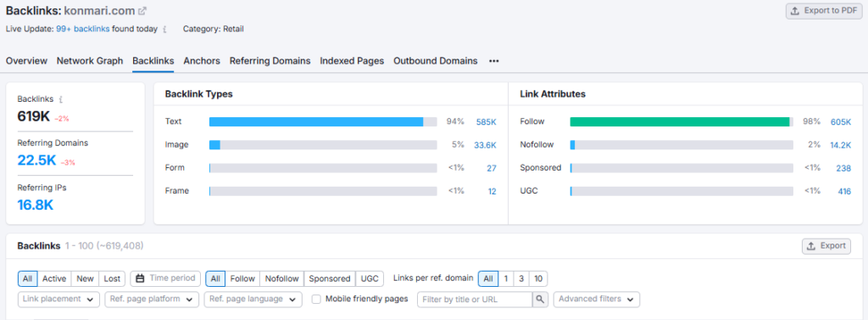Click 605K follow links count
Viewport: 868px width, 320px height.
pos(841,122)
